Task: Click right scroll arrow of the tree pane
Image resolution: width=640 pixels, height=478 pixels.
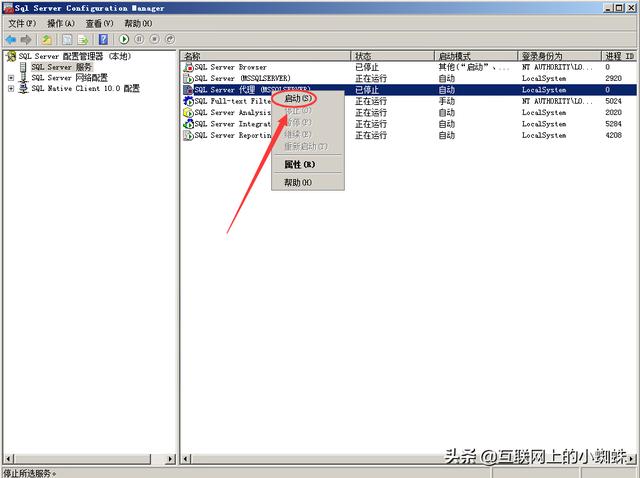Action: (171, 459)
